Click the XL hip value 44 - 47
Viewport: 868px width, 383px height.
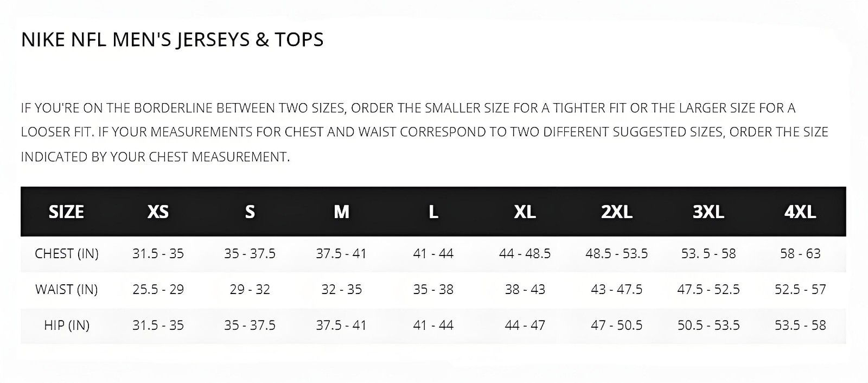(525, 325)
